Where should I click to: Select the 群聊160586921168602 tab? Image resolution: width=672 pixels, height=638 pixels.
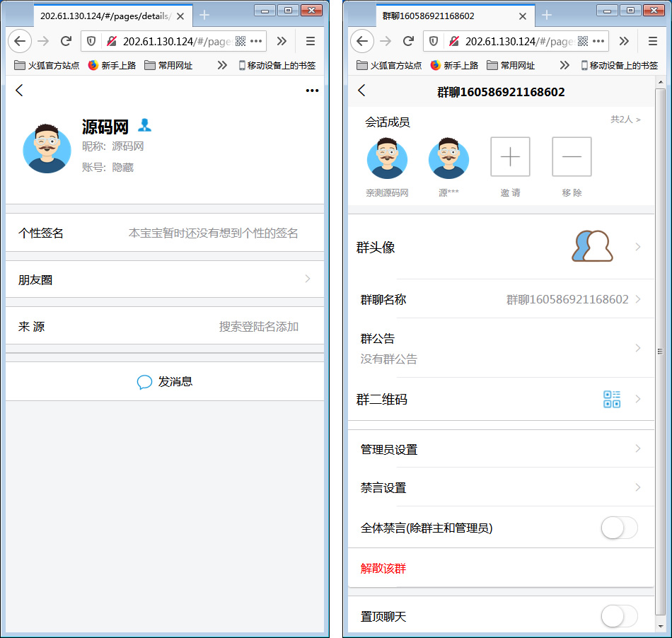[x=456, y=16]
